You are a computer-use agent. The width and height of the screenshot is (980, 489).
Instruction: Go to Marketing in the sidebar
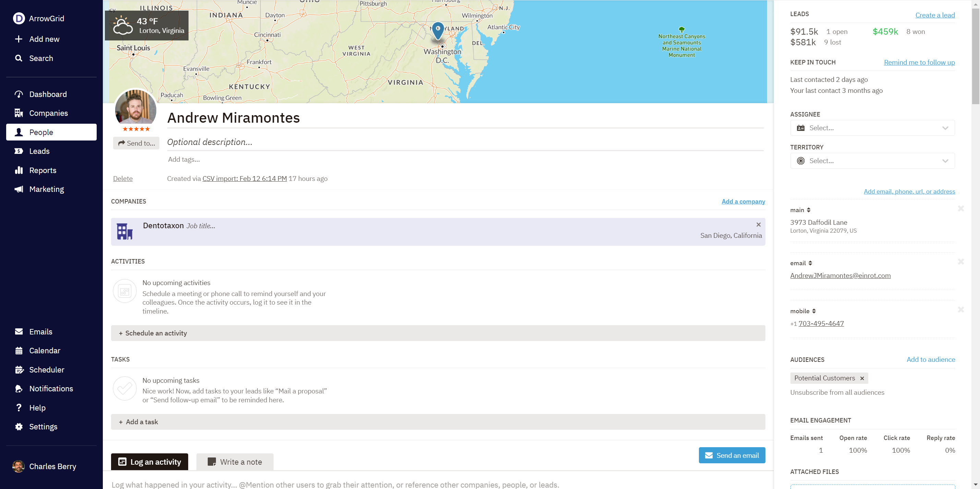click(46, 190)
